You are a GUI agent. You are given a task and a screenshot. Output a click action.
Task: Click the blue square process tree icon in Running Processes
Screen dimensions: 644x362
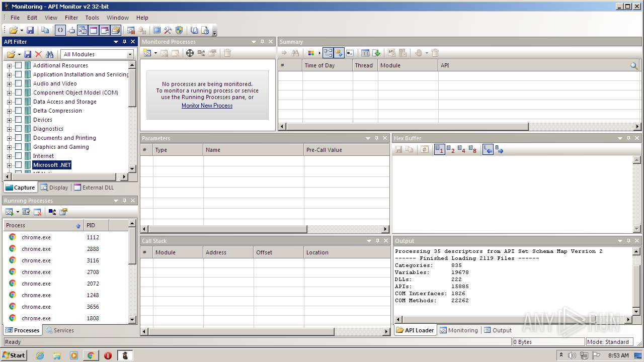[x=52, y=212]
